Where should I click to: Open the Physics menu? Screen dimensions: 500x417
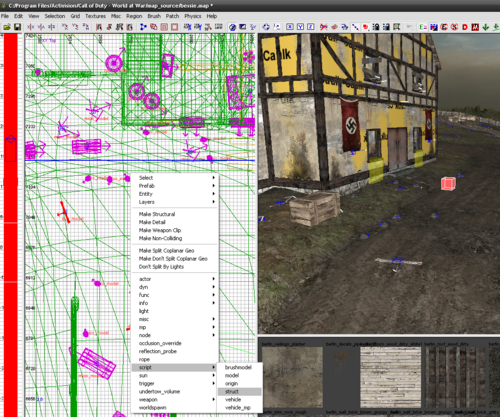click(x=193, y=16)
